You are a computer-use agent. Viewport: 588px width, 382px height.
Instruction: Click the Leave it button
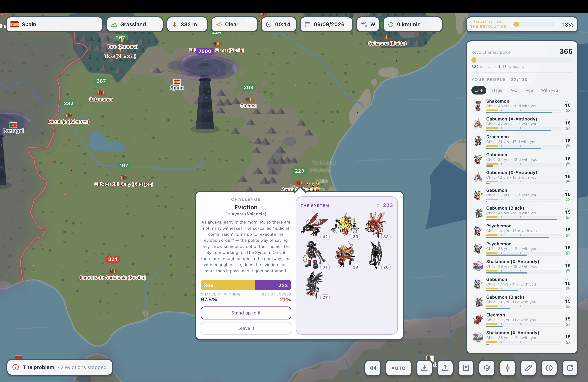(246, 328)
